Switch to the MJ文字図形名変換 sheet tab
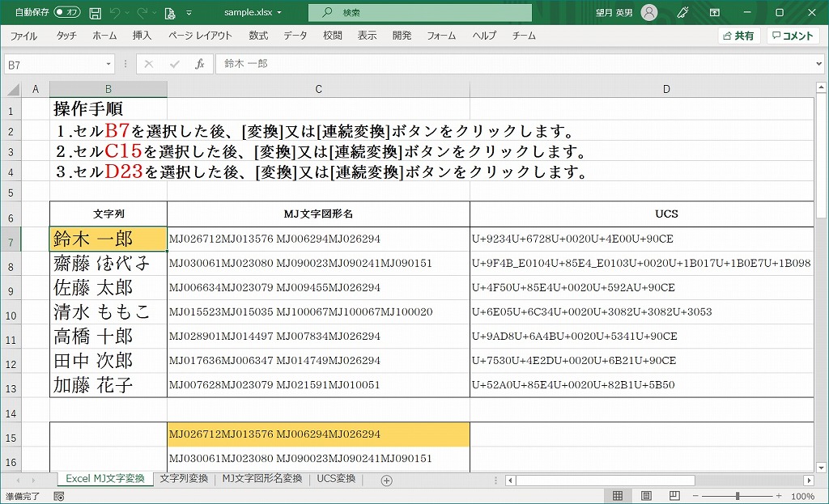This screenshot has height=504, width=829. tap(262, 479)
